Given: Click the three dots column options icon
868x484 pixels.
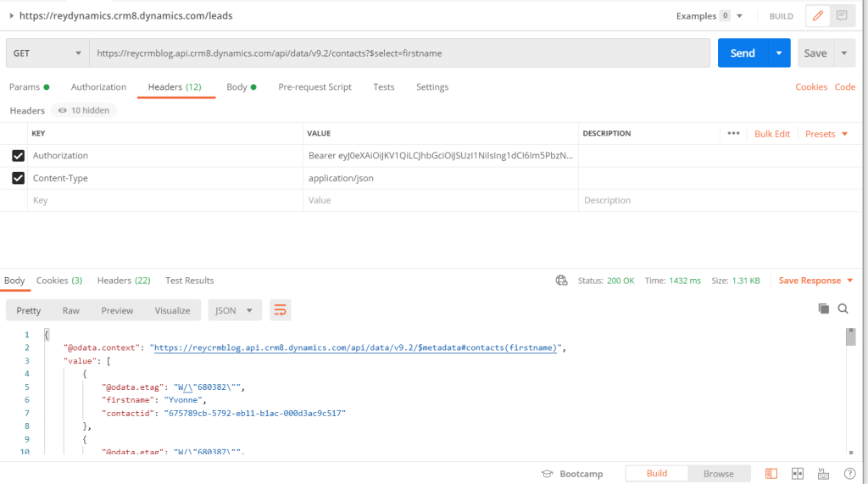Looking at the screenshot, I should click(734, 134).
